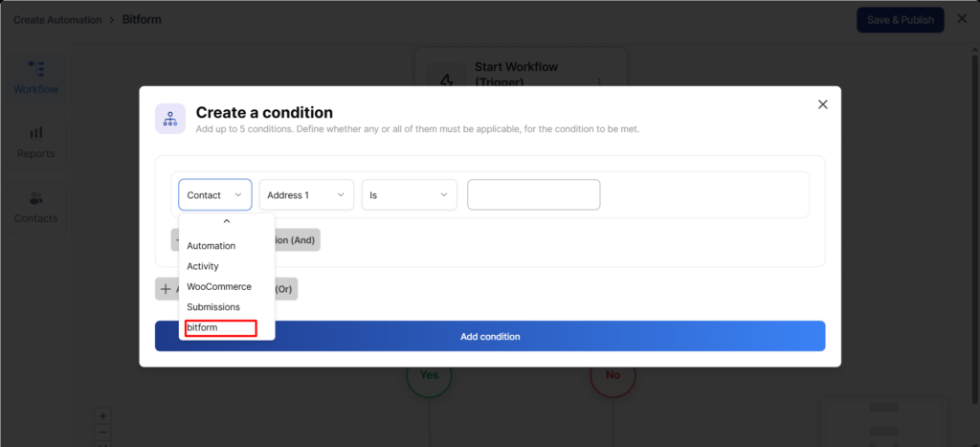980x447 pixels.
Task: Pick Submissions in the dropdown list
Action: [x=213, y=306]
